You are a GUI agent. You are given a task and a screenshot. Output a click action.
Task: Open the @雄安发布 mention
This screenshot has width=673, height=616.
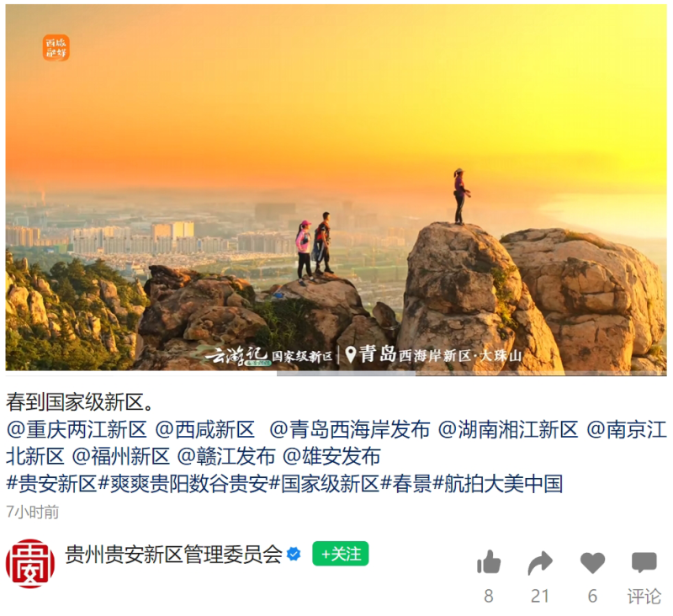pos(331,456)
